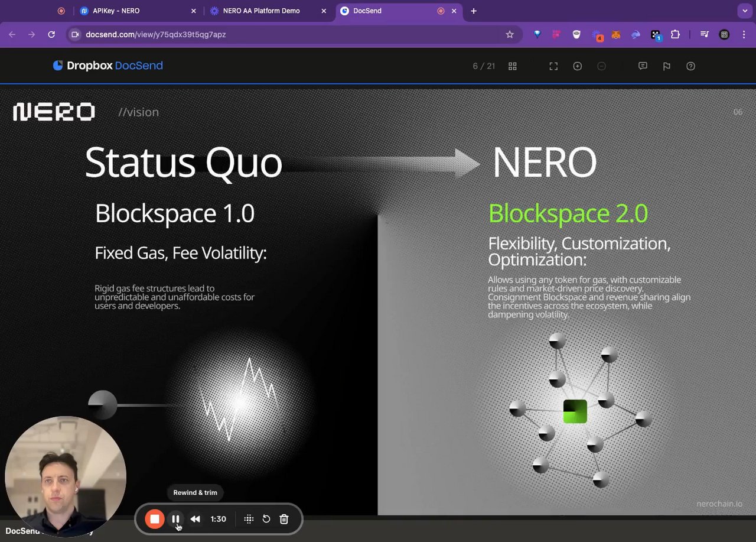
Task: Open the Extensions puzzle menu
Action: [x=676, y=34]
